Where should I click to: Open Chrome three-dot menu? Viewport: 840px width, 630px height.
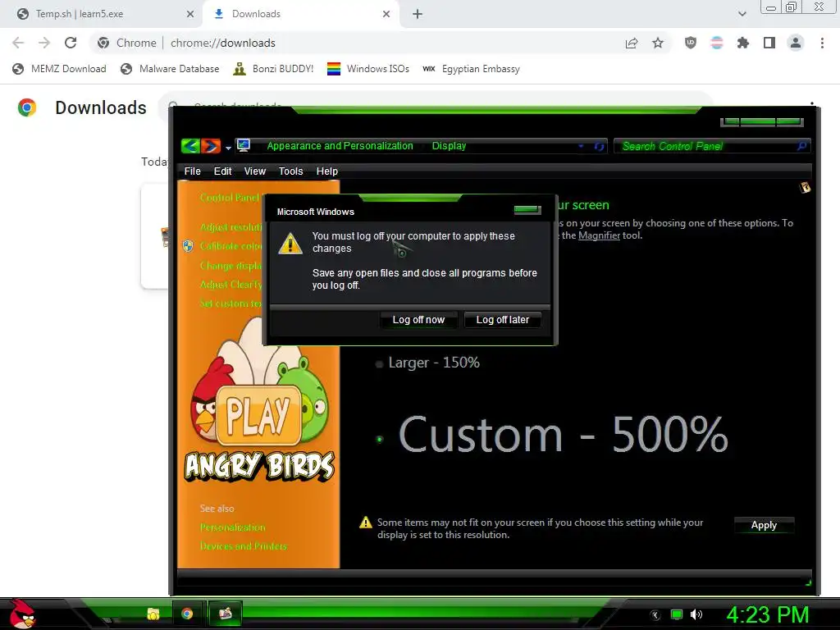pos(822,43)
